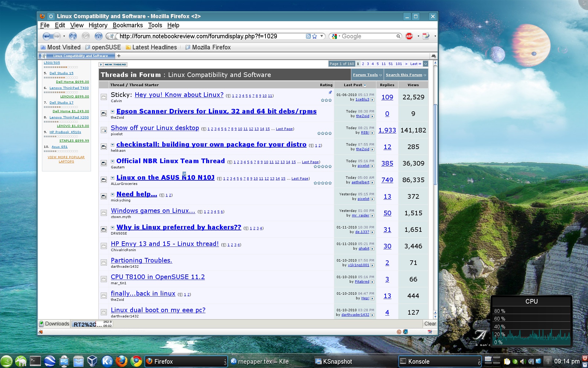Stop loading with the stop icon

point(86,36)
